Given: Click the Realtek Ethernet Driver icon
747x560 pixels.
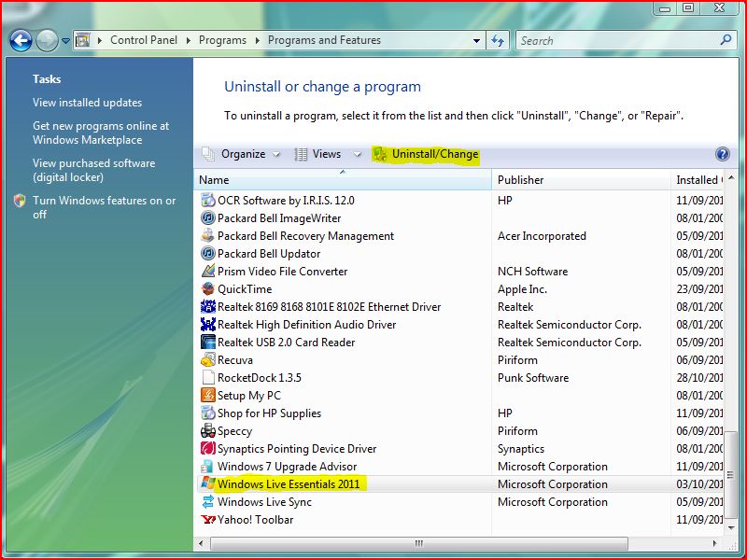Looking at the screenshot, I should pos(207,306).
